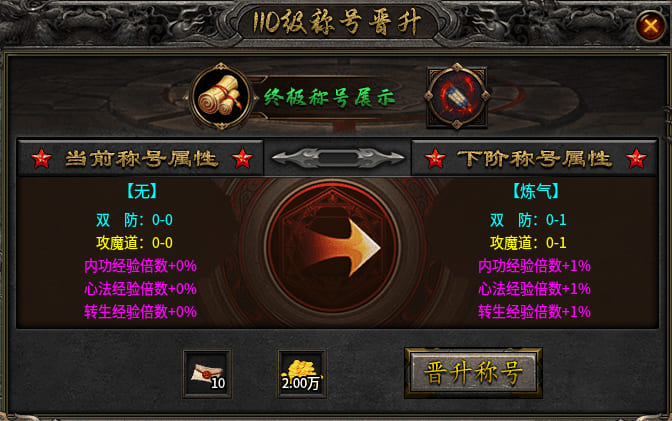Viewport: 672px width, 421px height.
Task: Click the golden scroll bundle icon
Action: tap(221, 97)
